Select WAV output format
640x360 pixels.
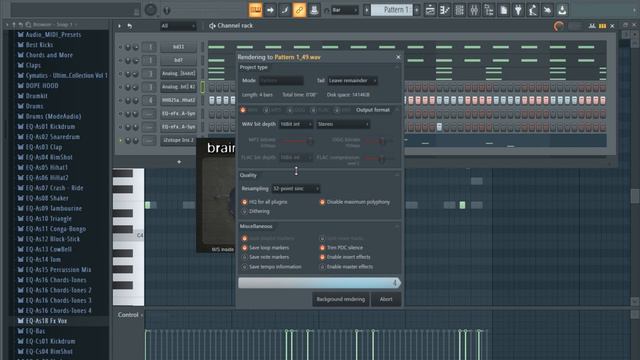(x=243, y=110)
